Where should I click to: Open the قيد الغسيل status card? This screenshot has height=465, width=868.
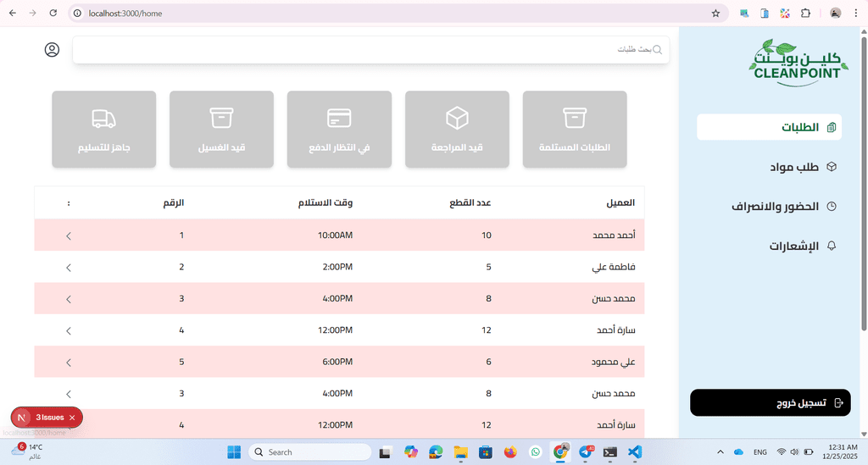tap(221, 129)
